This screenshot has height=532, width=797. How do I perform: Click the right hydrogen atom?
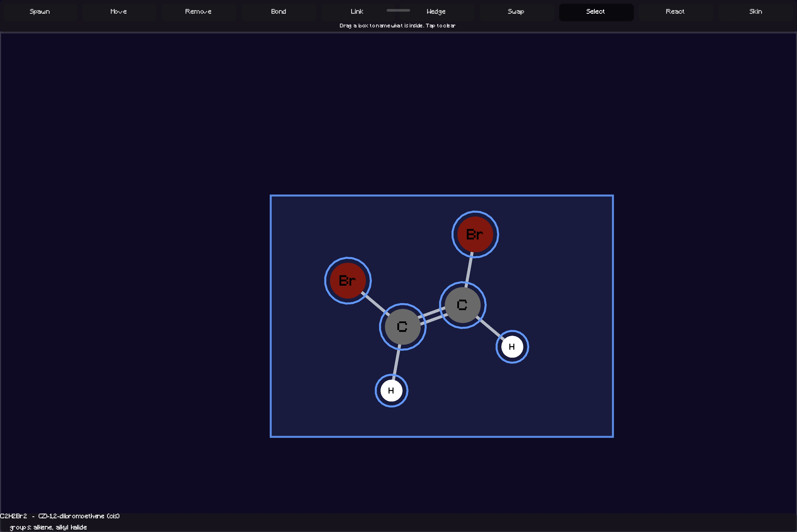512,347
